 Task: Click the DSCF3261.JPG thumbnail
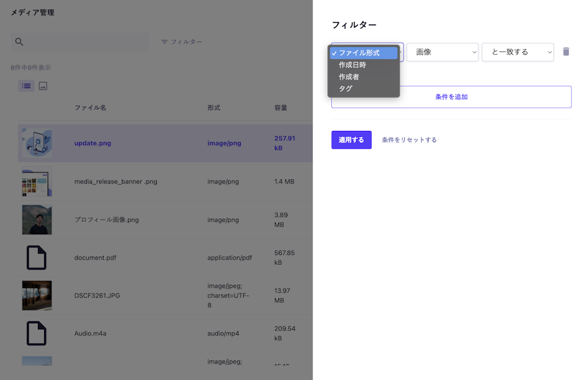(37, 296)
